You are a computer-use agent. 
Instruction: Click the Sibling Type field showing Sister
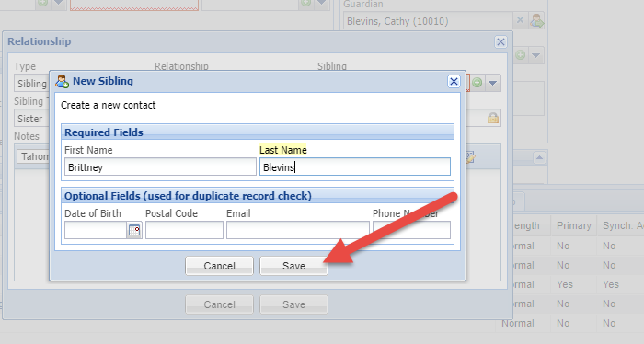[x=31, y=119]
